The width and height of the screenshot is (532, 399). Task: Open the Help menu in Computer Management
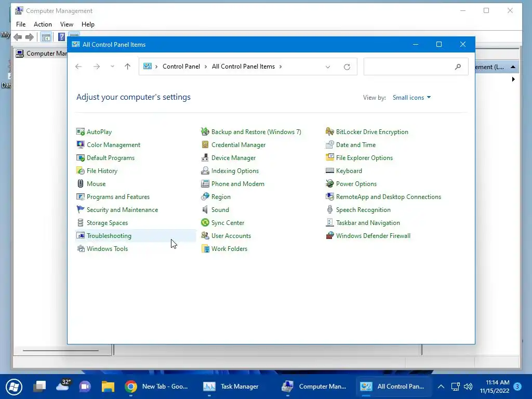click(x=88, y=24)
